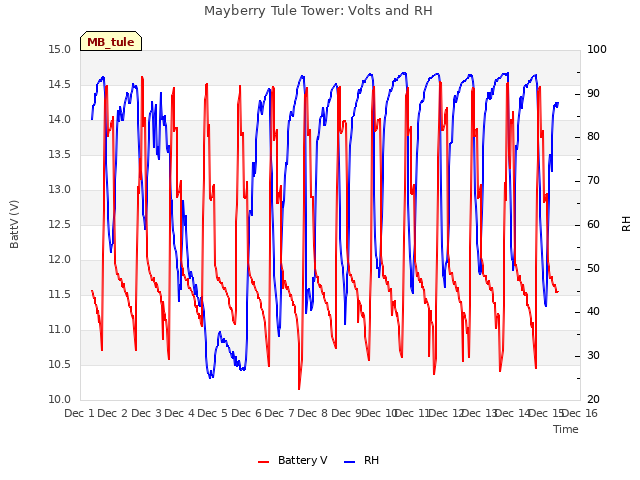Screen dimensions: 640x480
Task: Click the 'Dec 8' x-axis tick label
Action: [312, 413]
